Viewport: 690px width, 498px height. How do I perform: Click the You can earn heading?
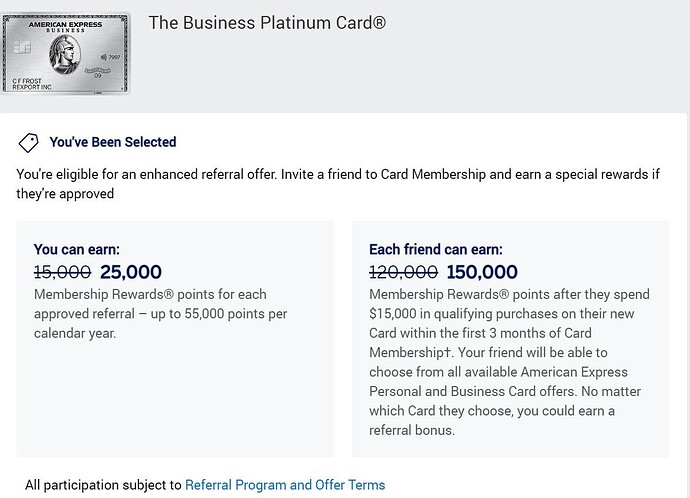[77, 250]
